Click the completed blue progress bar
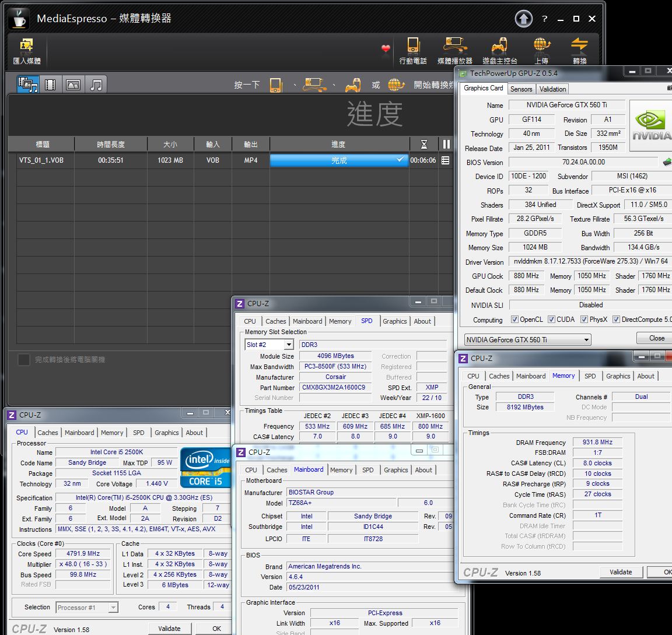Viewport: 672px width, 635px height. click(339, 160)
